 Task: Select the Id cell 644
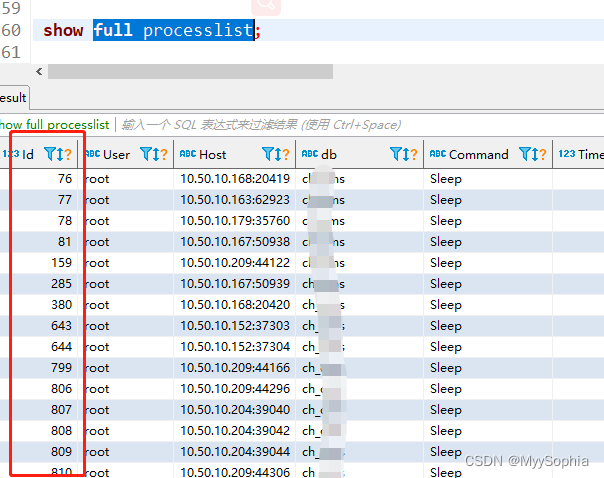pyautogui.click(x=39, y=347)
